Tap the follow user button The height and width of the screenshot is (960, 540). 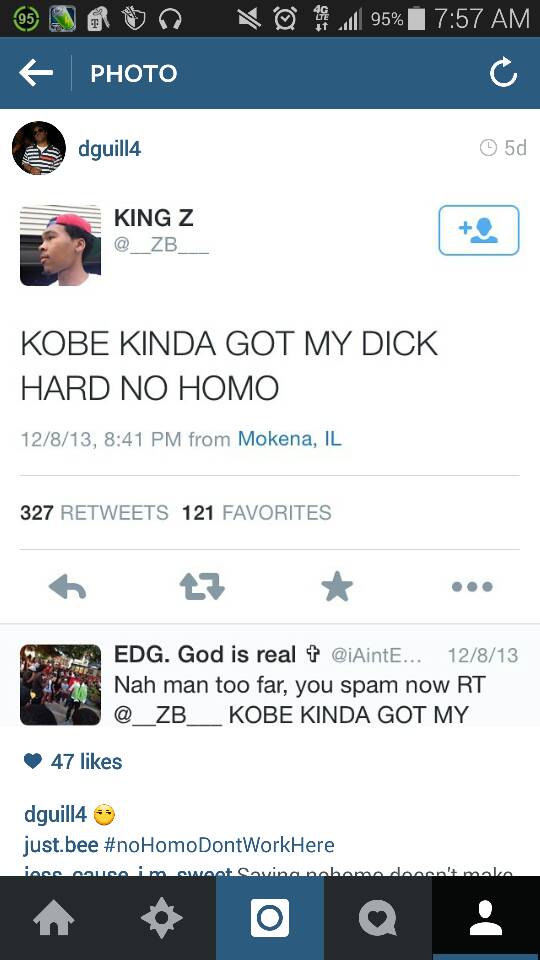click(479, 230)
